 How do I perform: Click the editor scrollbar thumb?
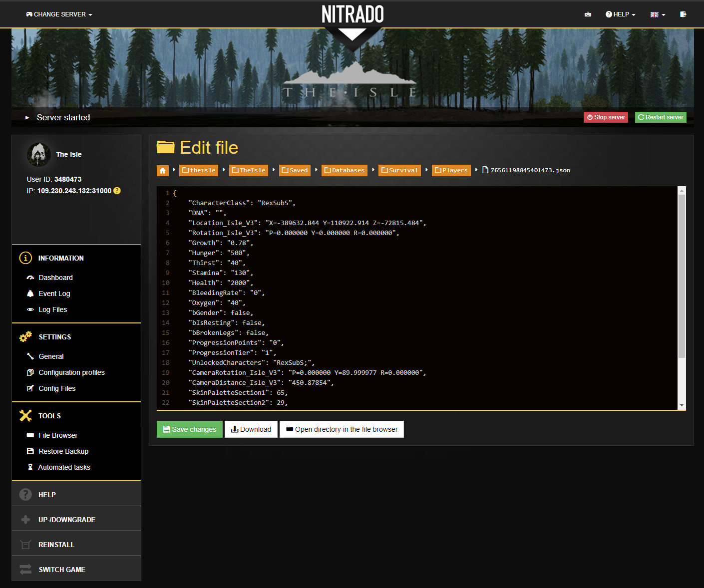click(682, 276)
